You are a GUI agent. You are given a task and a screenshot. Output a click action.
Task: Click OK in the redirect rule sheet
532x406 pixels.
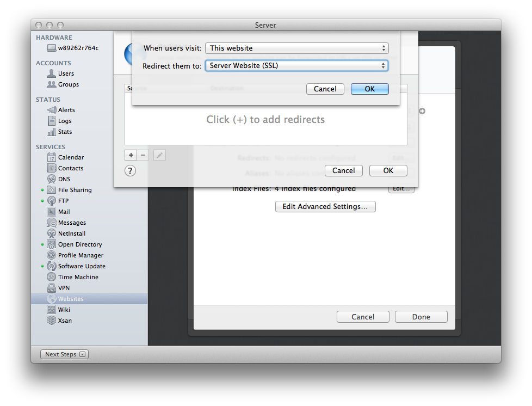coord(370,89)
